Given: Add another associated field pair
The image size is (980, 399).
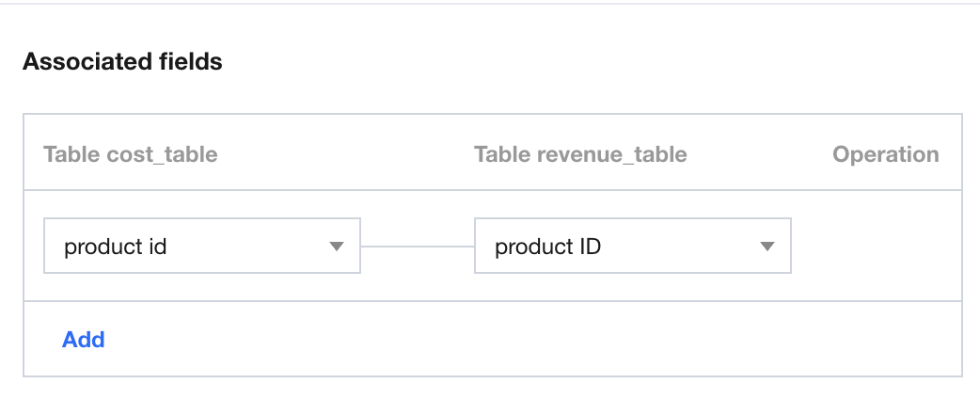Looking at the screenshot, I should tap(83, 340).
